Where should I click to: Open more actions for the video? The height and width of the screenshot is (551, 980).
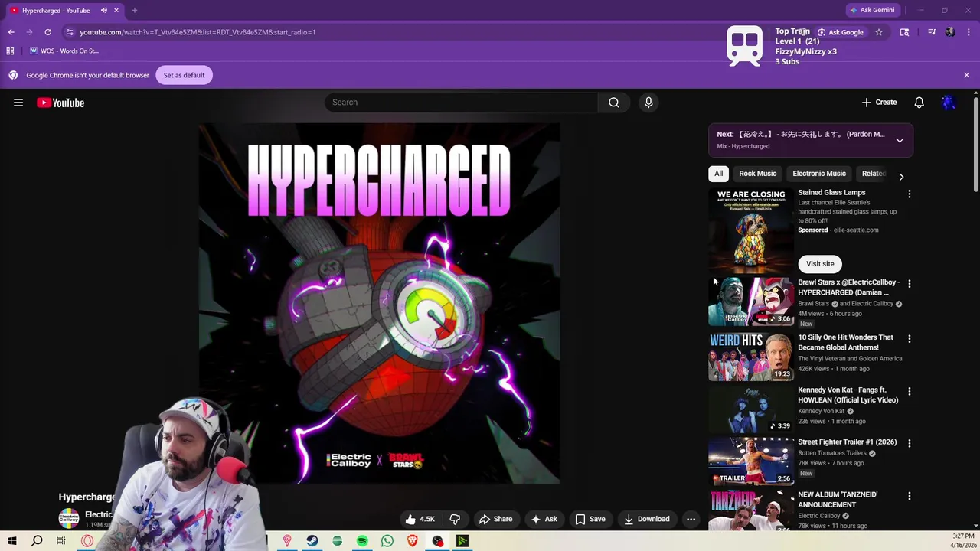(691, 519)
